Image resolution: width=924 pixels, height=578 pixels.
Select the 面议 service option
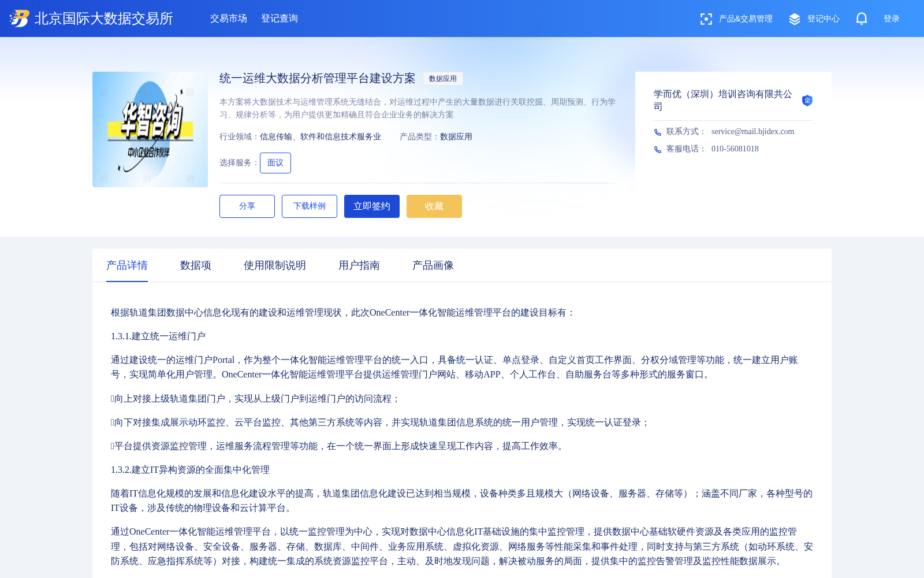275,163
